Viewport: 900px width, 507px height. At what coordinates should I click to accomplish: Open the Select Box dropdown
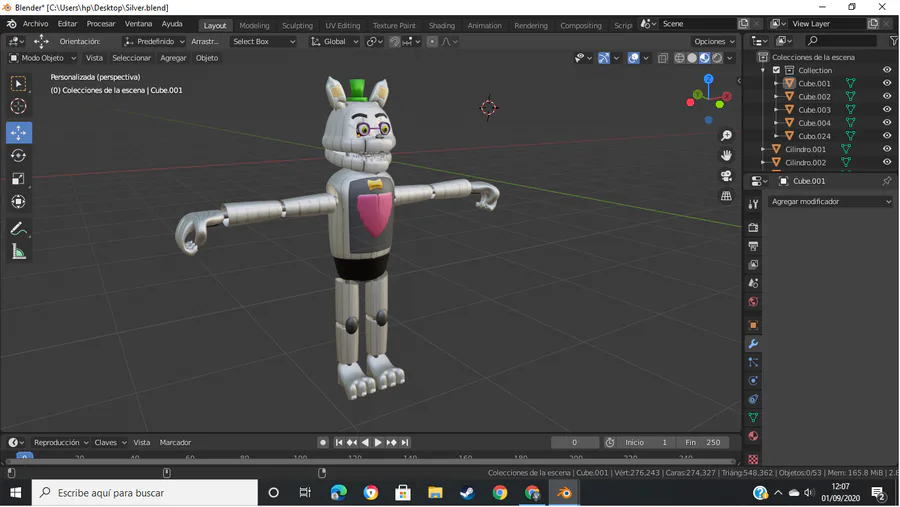coord(263,41)
